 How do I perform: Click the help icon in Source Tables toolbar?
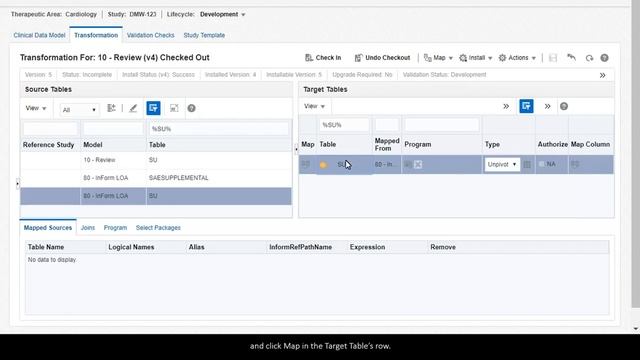(191, 108)
